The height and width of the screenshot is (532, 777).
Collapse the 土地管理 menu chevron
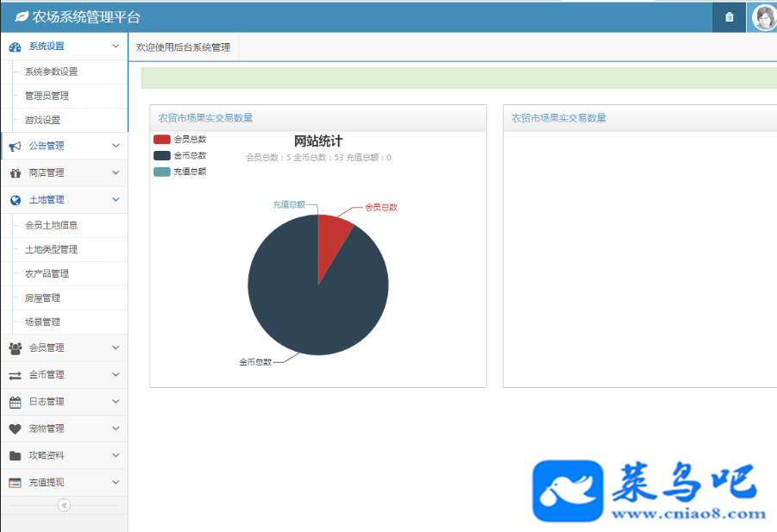click(x=116, y=200)
